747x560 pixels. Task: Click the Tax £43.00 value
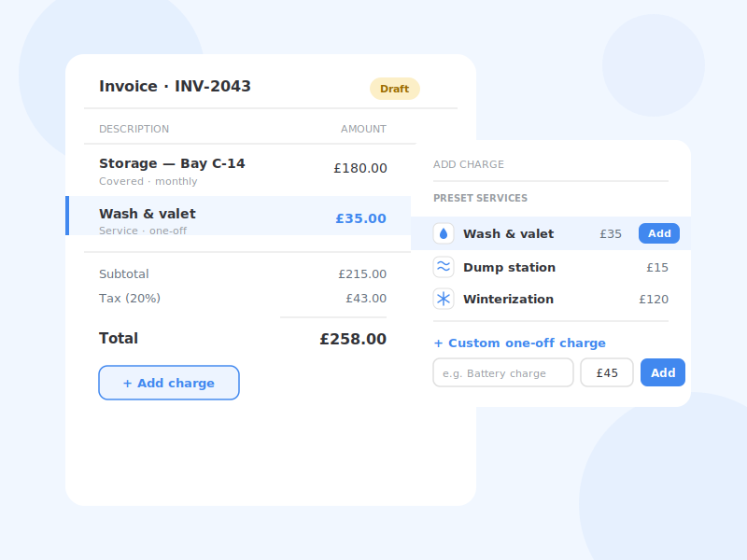coord(366,299)
